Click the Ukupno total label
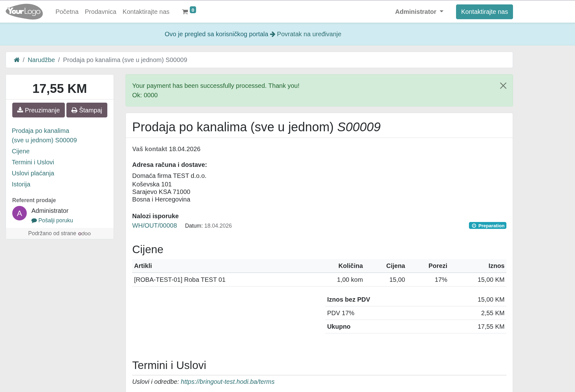This screenshot has height=392, width=575. coord(339,327)
